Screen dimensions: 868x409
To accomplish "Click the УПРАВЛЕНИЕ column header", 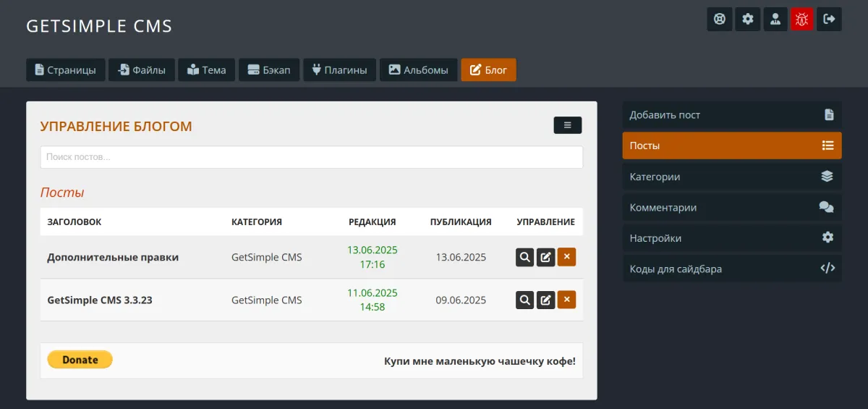I will pos(546,222).
